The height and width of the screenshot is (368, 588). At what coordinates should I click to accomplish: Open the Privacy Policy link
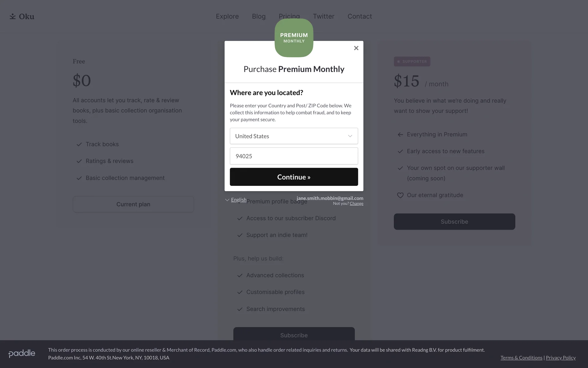[560, 358]
